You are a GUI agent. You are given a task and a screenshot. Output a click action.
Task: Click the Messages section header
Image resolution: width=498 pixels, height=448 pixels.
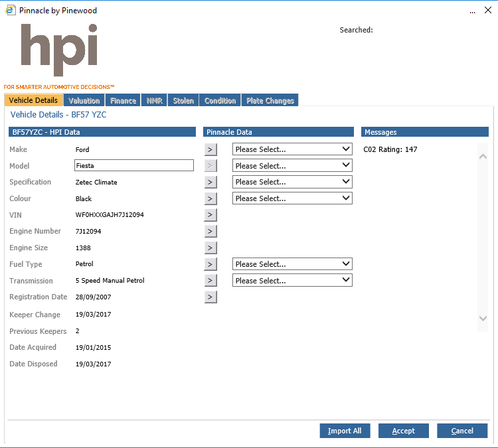[x=425, y=132]
